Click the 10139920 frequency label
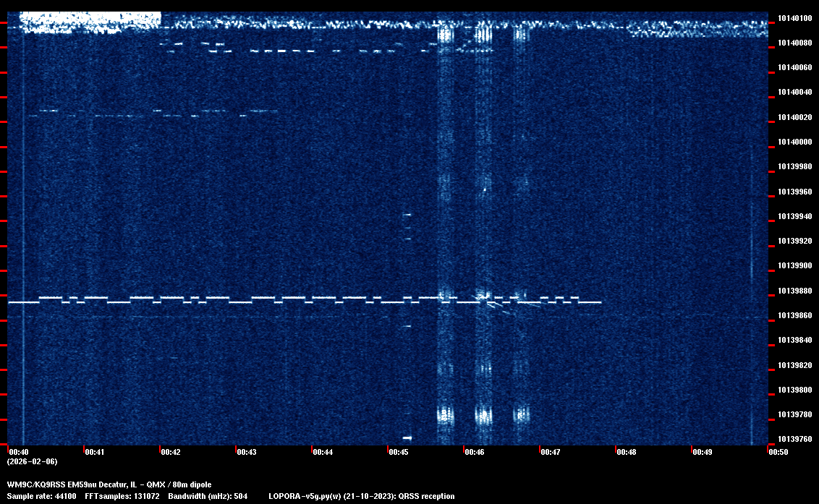The image size is (819, 504). tap(794, 241)
